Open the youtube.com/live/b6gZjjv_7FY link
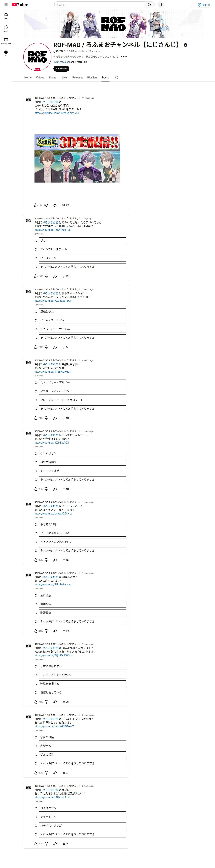This screenshot has width=215, height=868. [x=57, y=113]
